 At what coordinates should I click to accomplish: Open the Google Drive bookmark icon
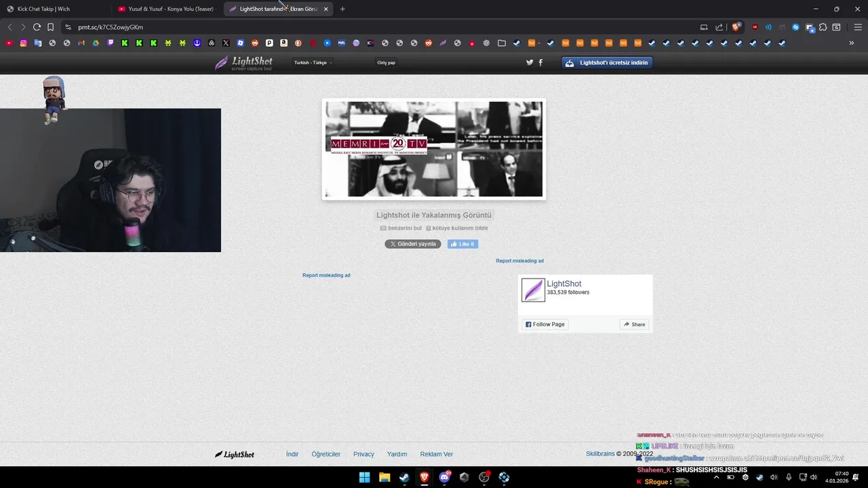(96, 43)
